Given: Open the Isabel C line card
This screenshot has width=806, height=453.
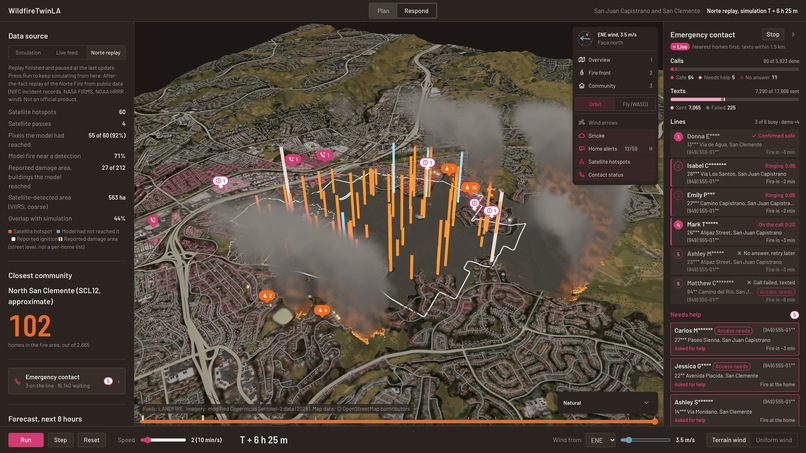Looking at the screenshot, I should click(735, 173).
